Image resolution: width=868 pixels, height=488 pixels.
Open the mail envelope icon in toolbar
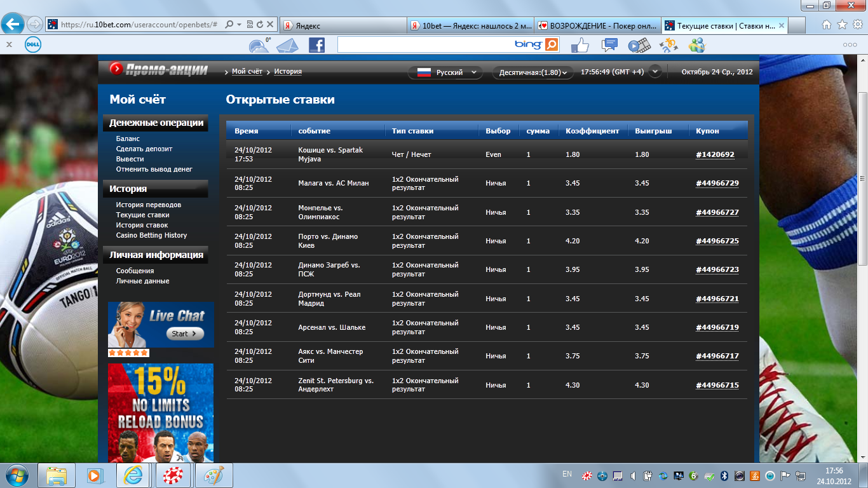point(287,45)
